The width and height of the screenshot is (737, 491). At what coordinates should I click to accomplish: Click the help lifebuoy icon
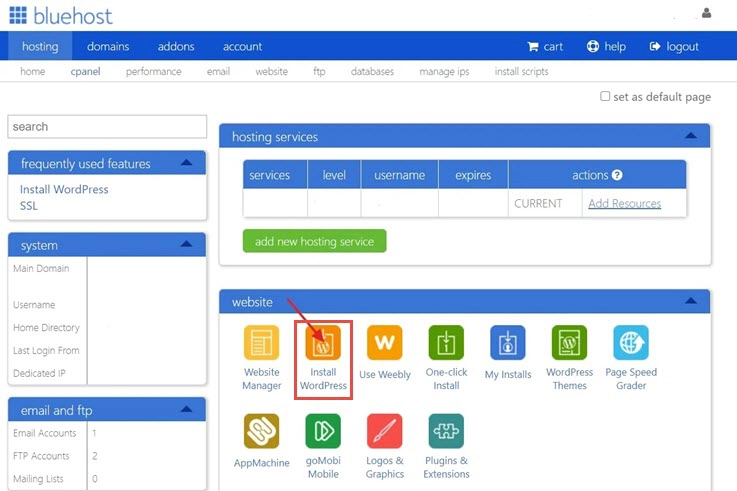click(x=593, y=46)
